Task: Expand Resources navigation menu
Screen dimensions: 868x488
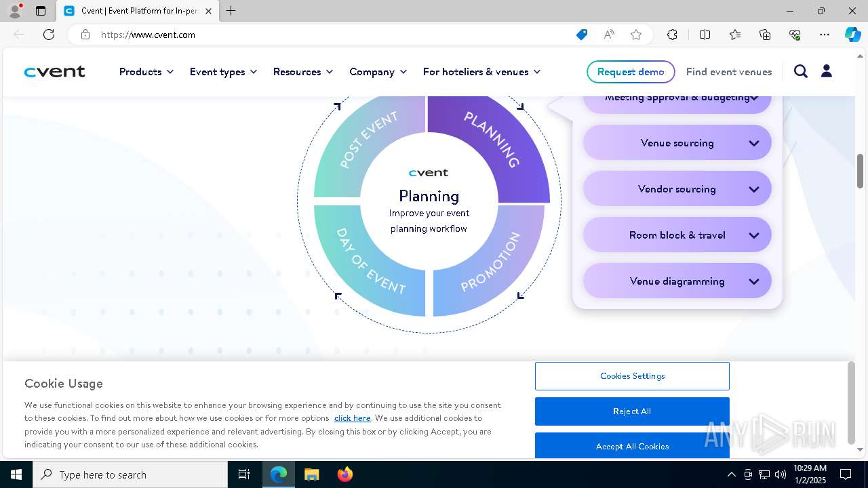Action: click(x=303, y=72)
